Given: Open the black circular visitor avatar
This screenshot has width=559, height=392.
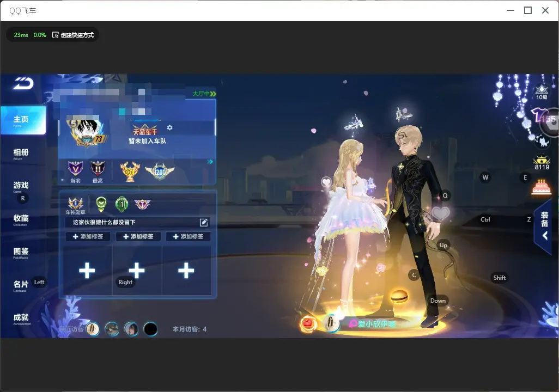Looking at the screenshot, I should (x=150, y=329).
